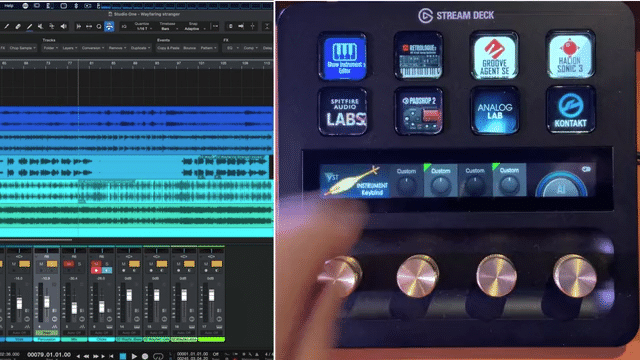This screenshot has width=640, height=360.
Task: Click the 00079.01.01.00 position display
Action: [49, 355]
